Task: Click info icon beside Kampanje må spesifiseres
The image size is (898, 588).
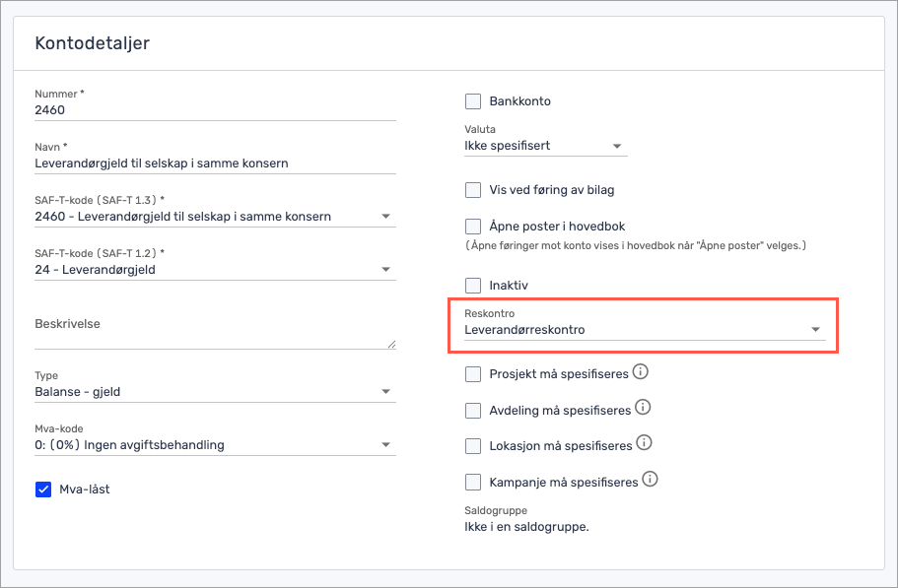Action: pyautogui.click(x=650, y=481)
